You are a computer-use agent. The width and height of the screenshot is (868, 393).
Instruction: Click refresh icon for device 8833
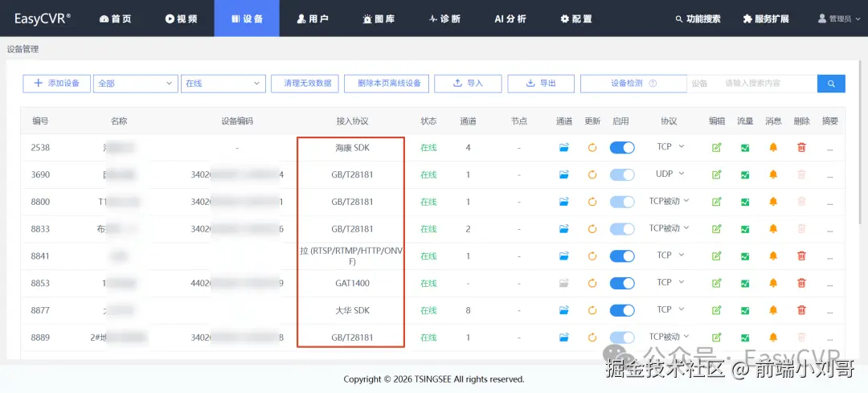pyautogui.click(x=592, y=228)
